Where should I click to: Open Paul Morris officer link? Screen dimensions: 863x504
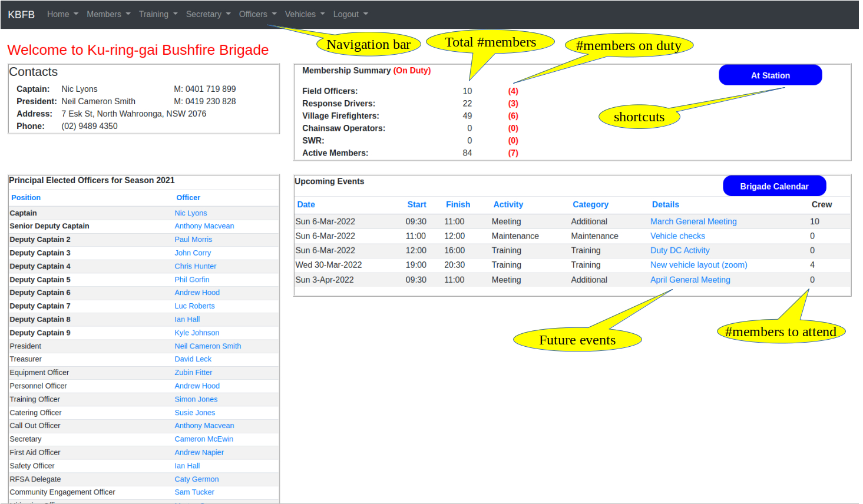point(193,240)
